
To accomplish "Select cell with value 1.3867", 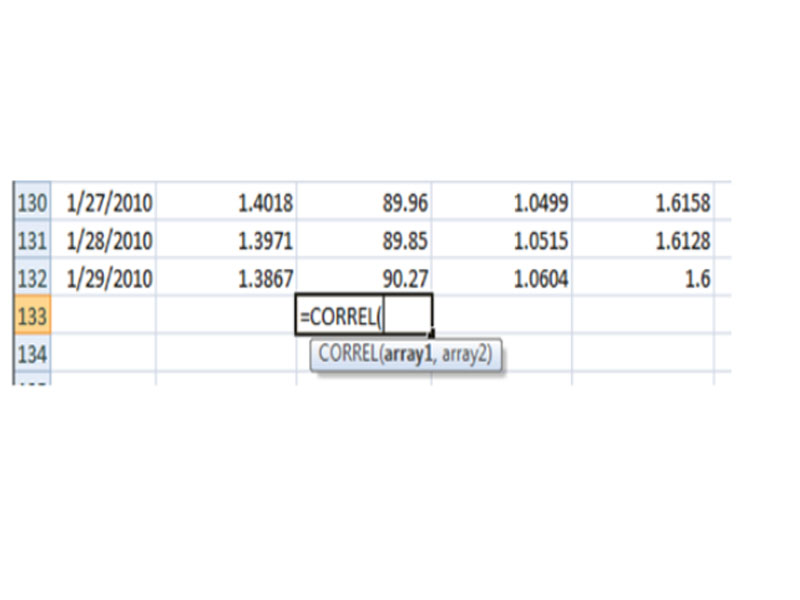I will click(x=226, y=277).
